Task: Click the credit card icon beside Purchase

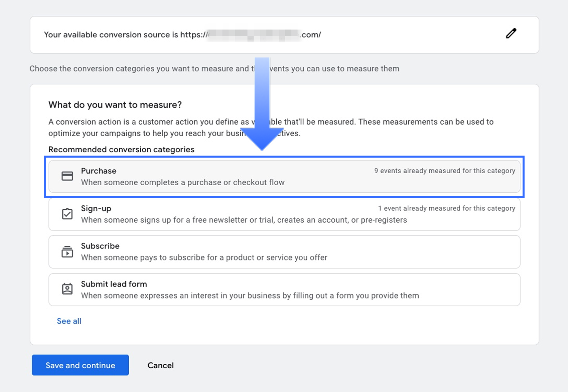Action: 67,176
